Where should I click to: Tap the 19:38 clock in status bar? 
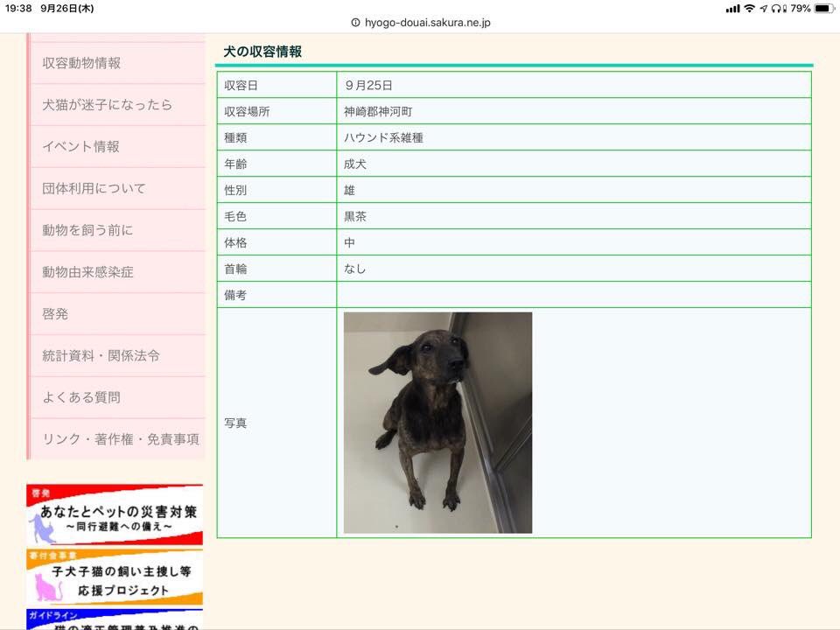[x=18, y=9]
